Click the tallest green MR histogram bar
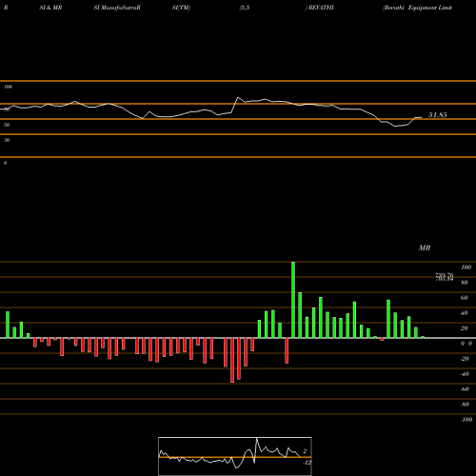The width and height of the screenshot is (476, 476). tap(293, 300)
